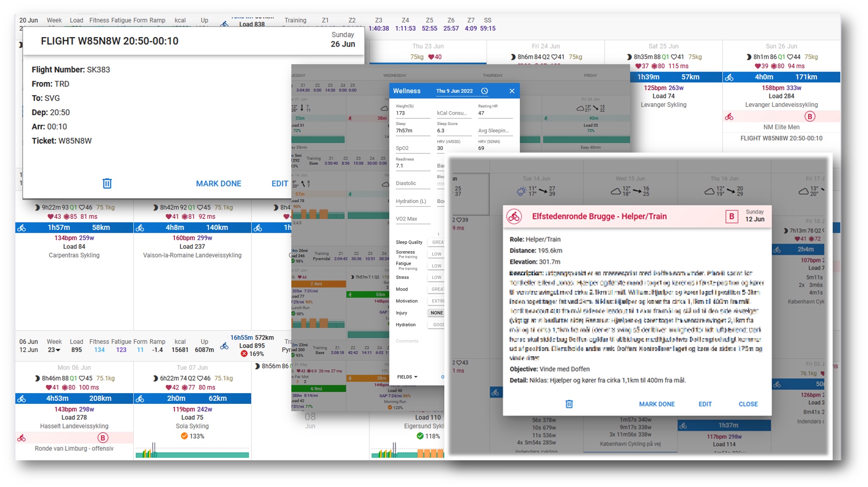The height and width of the screenshot is (487, 868).
Task: Expand the Week 23 dropdown
Action: click(54, 350)
